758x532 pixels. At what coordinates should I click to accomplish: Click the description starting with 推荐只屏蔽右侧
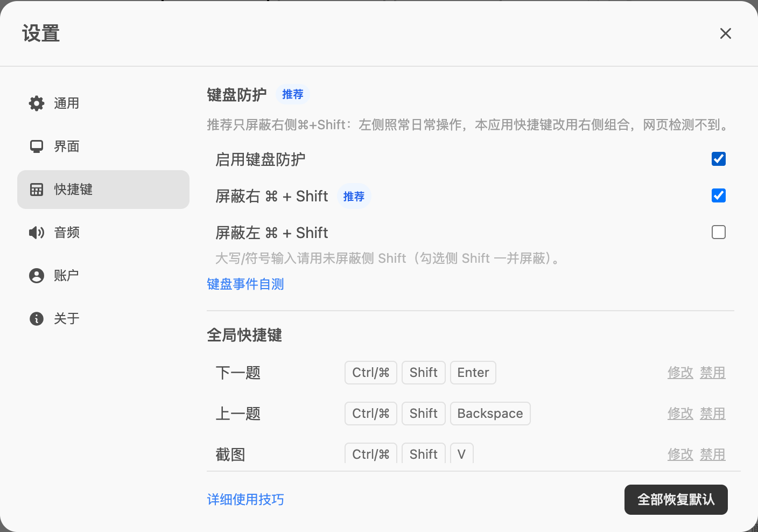click(x=469, y=125)
